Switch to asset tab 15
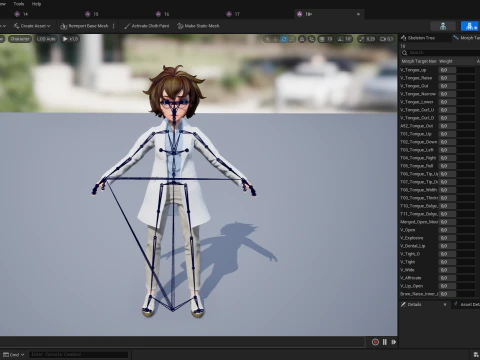The height and width of the screenshot is (360, 480). 92,14
